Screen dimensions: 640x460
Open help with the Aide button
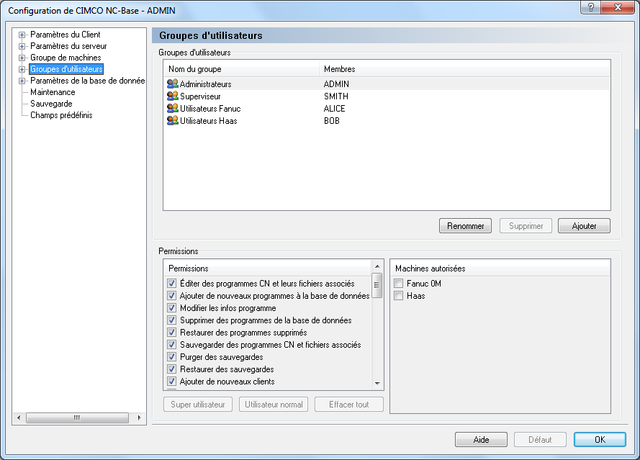tap(481, 440)
